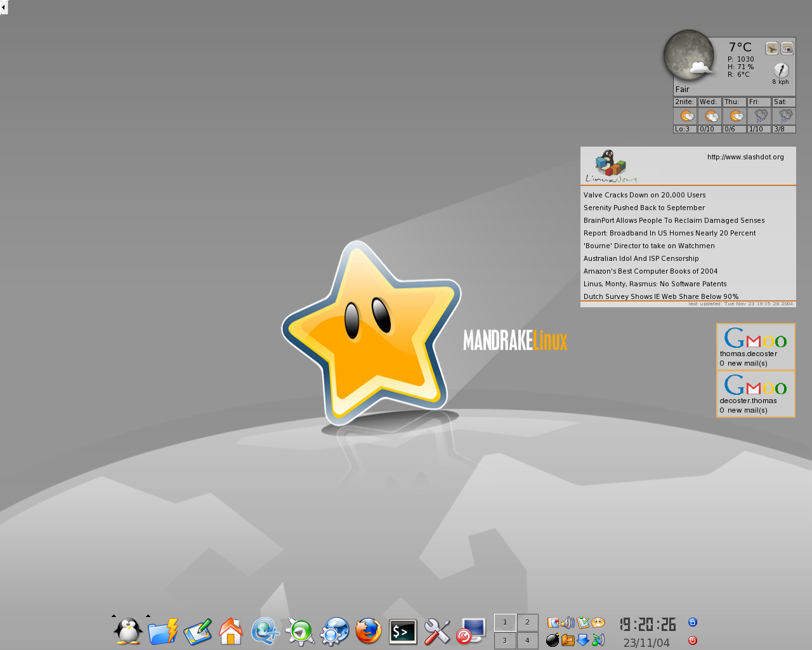The height and width of the screenshot is (650, 812).
Task: Click the '1/10' Friday temperature range
Action: point(756,129)
